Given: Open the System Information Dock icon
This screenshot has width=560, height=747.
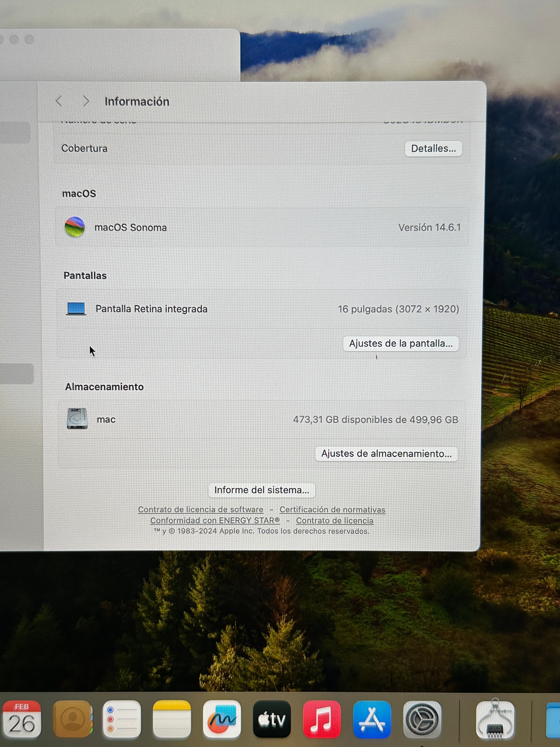Looking at the screenshot, I should (495, 719).
